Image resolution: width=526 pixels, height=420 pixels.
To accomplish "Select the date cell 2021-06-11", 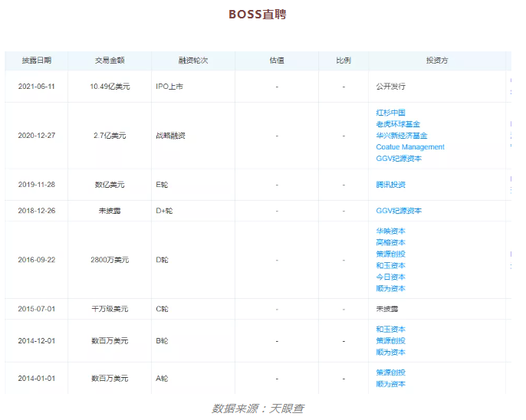I will (37, 87).
